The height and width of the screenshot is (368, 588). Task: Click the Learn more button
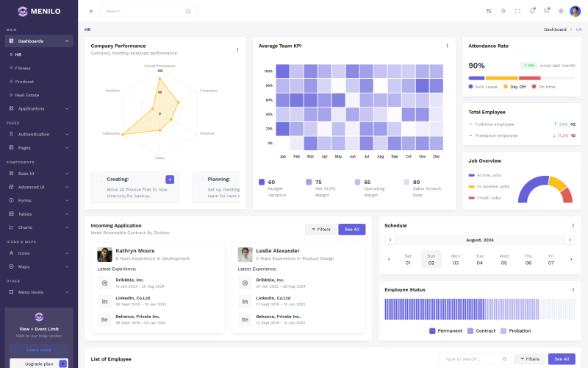(x=39, y=350)
